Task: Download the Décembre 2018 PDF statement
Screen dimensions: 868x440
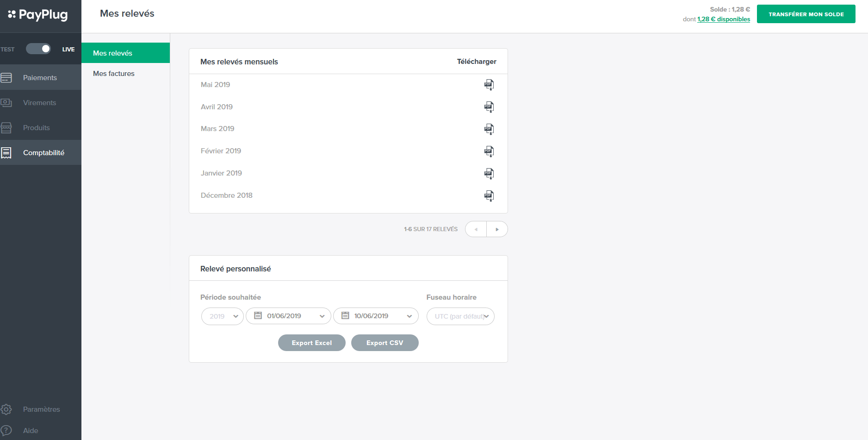Action: pos(489,195)
